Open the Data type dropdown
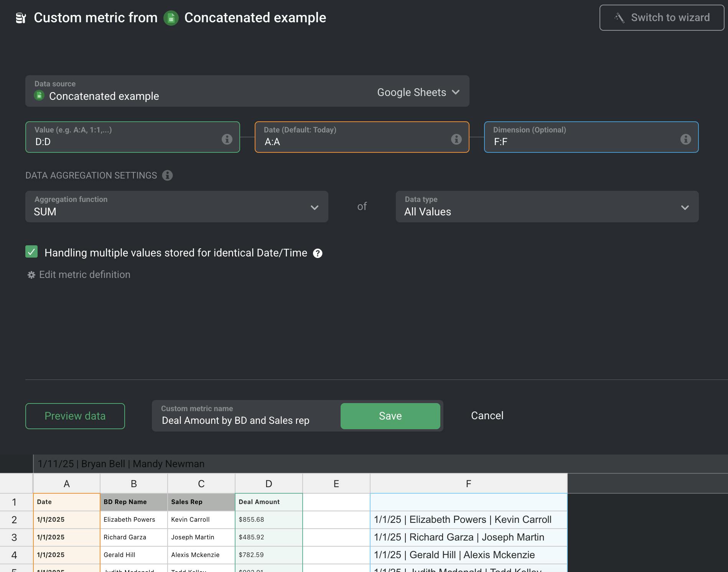The image size is (728, 572). pos(547,207)
